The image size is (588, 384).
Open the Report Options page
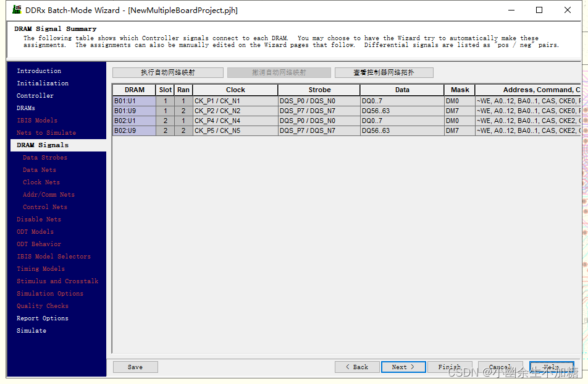coord(43,318)
